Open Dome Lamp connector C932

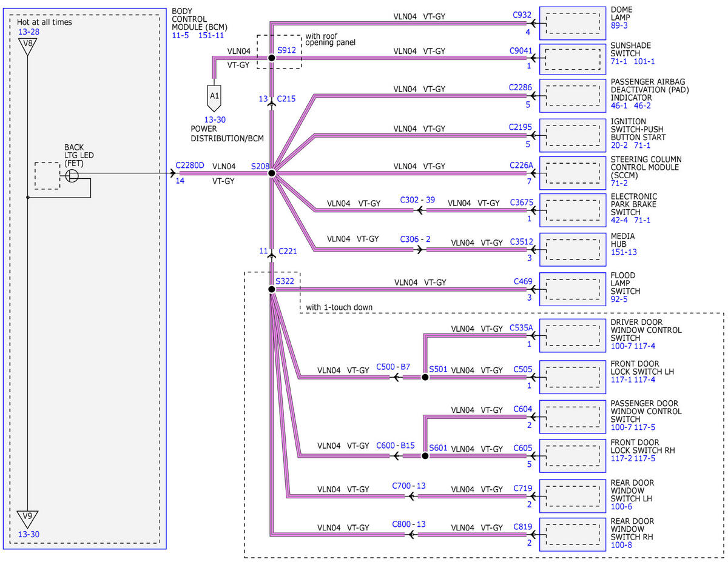[x=522, y=16]
